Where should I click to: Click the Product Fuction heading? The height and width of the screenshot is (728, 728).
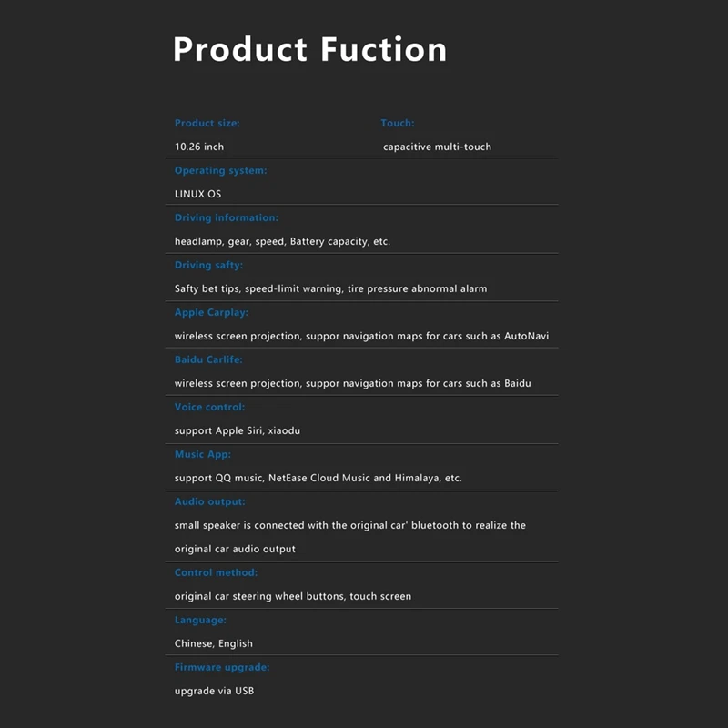(309, 49)
